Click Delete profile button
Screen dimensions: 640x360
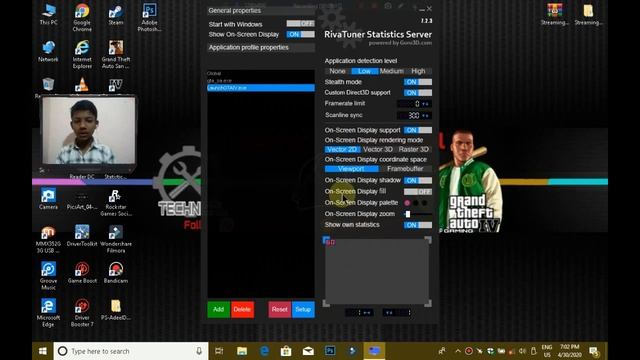click(x=242, y=309)
